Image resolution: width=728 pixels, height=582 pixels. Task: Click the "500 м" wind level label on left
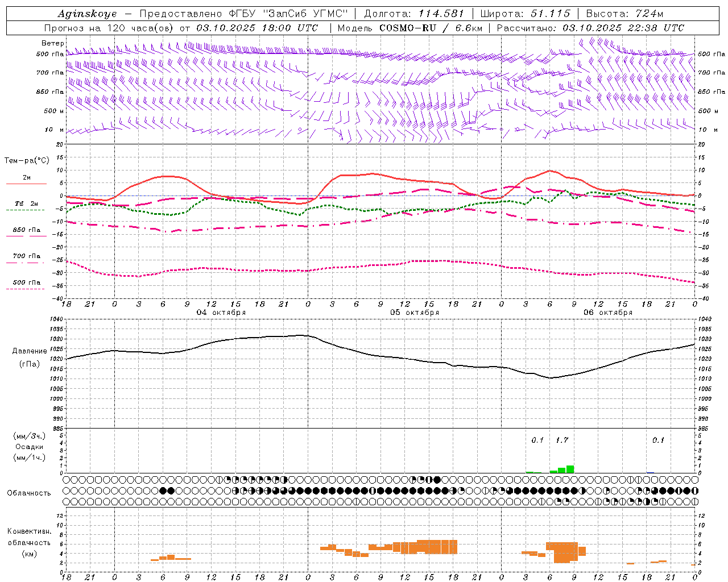coord(54,111)
